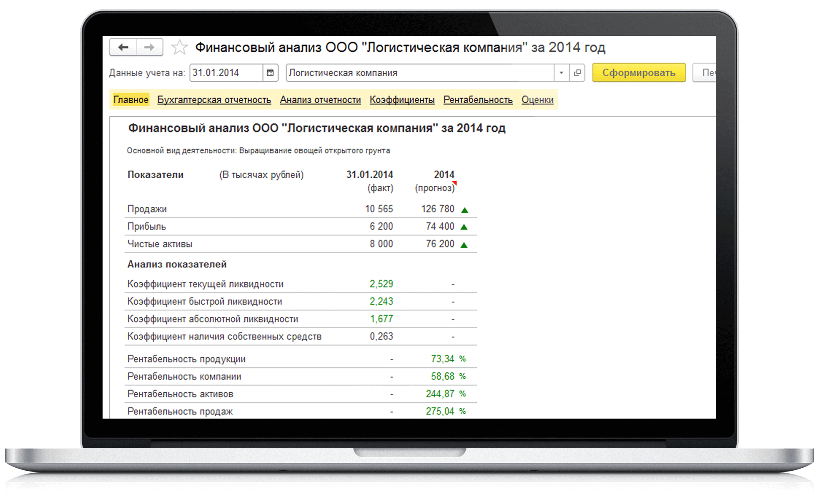The image size is (818, 504).
Task: Select the Главное tab
Action: (x=131, y=100)
